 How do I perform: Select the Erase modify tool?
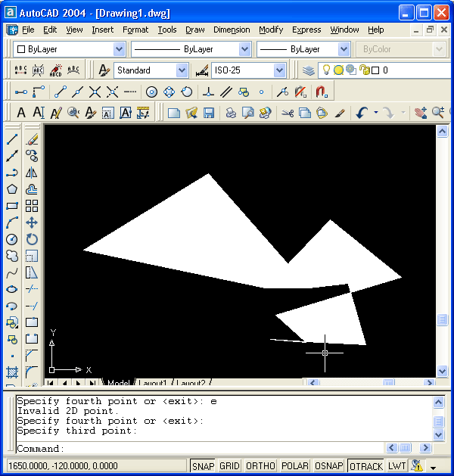(32, 139)
